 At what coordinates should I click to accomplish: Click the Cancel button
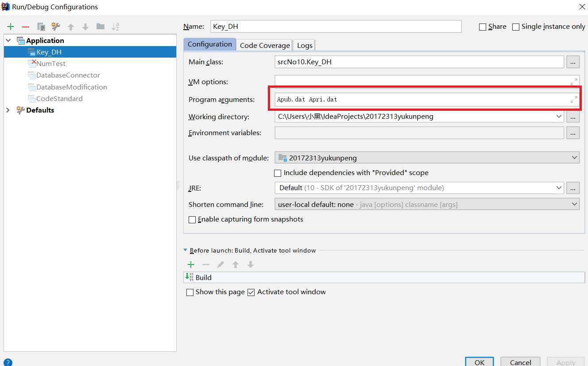pyautogui.click(x=520, y=362)
